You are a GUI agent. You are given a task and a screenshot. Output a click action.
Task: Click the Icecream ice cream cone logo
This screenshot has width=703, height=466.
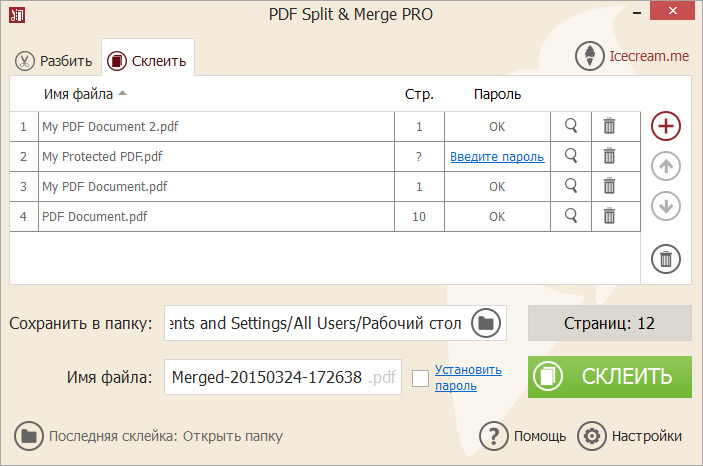(590, 56)
